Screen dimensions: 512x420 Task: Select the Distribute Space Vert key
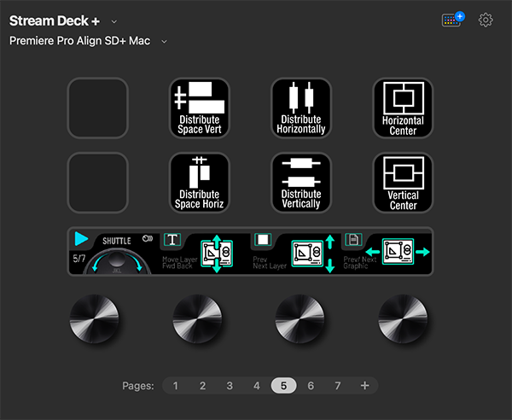coord(199,108)
